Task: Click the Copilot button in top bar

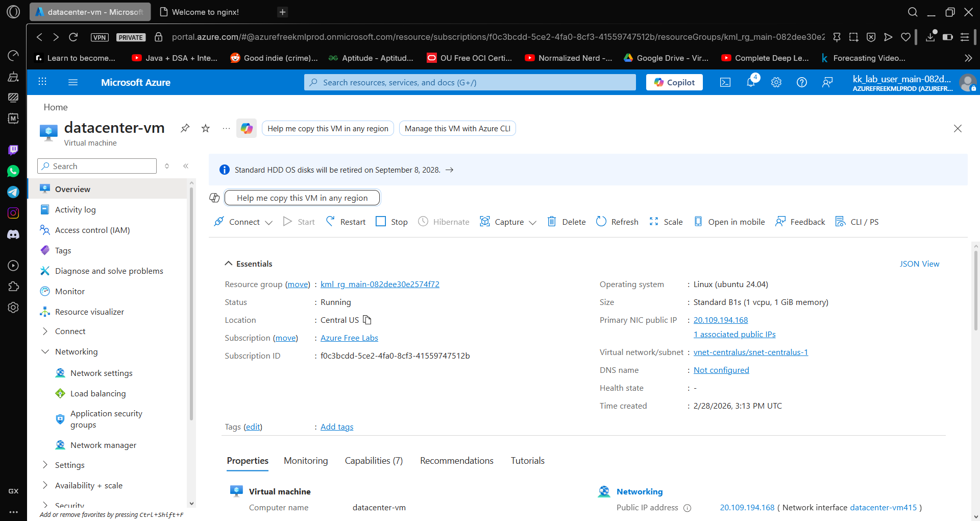Action: [x=674, y=82]
